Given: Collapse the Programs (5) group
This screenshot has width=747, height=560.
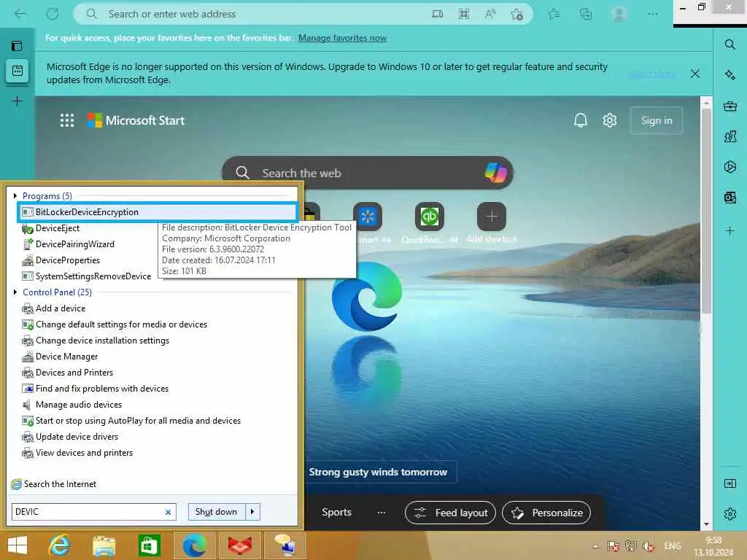Looking at the screenshot, I should click(15, 195).
